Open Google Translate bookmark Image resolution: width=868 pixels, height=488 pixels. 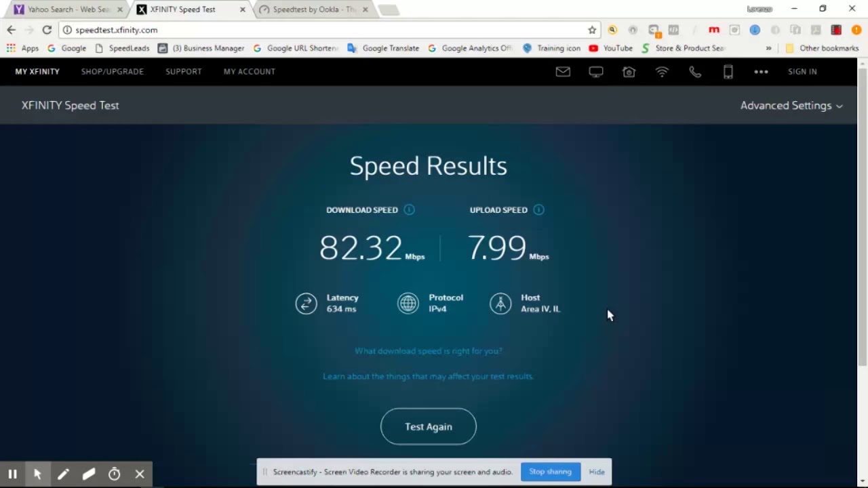click(383, 48)
